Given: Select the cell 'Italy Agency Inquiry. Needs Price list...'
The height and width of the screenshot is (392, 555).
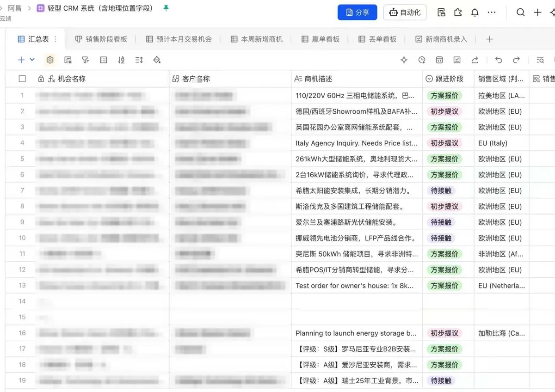Looking at the screenshot, I should [x=357, y=143].
